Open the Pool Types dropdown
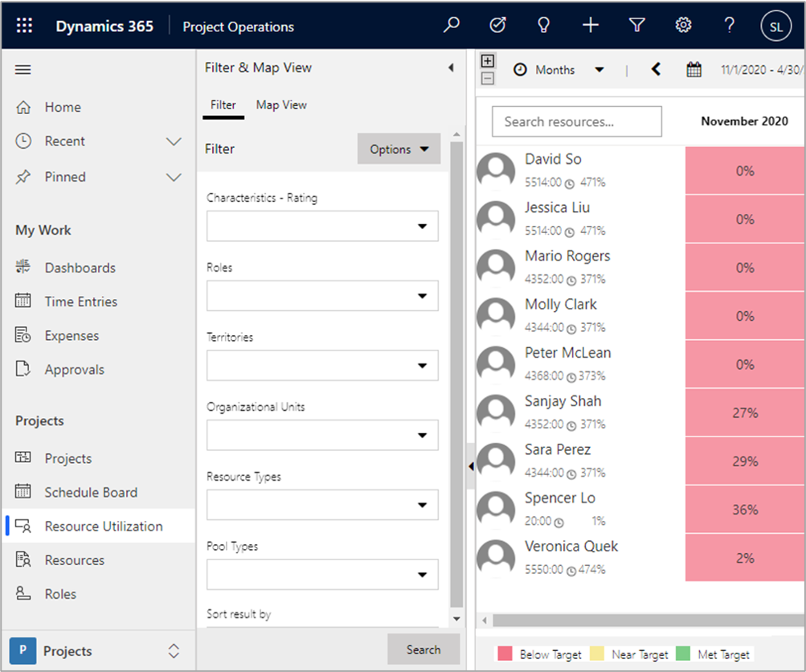This screenshot has width=806, height=672. (322, 574)
